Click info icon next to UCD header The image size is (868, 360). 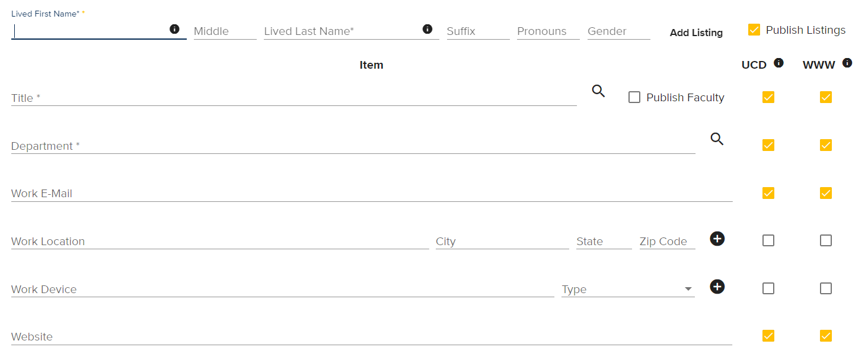[x=778, y=63]
